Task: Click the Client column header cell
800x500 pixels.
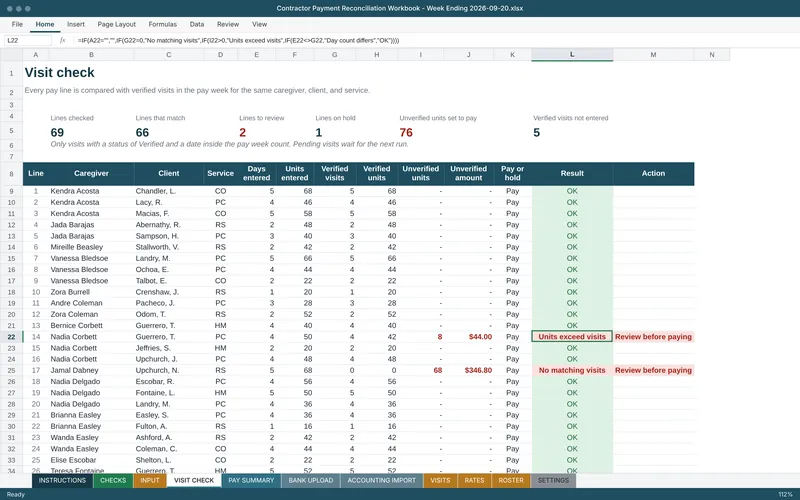Action: tap(169, 173)
